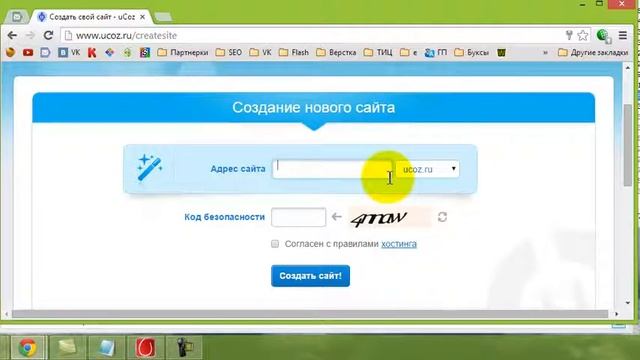Open the green globe extension icon

[603, 36]
